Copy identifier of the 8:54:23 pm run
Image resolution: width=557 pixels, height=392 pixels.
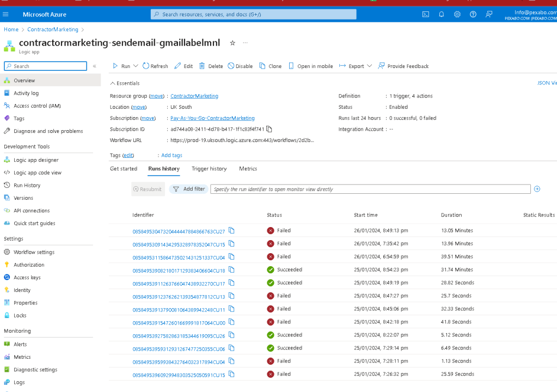231,270
